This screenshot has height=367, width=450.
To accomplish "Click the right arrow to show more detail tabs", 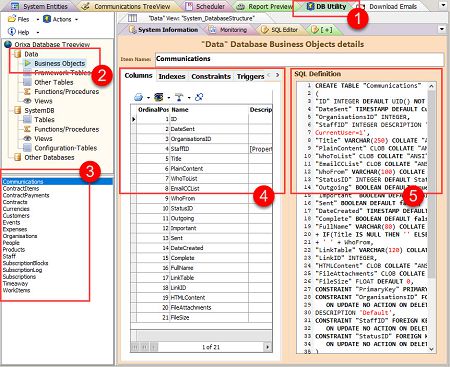I will tap(277, 75).
